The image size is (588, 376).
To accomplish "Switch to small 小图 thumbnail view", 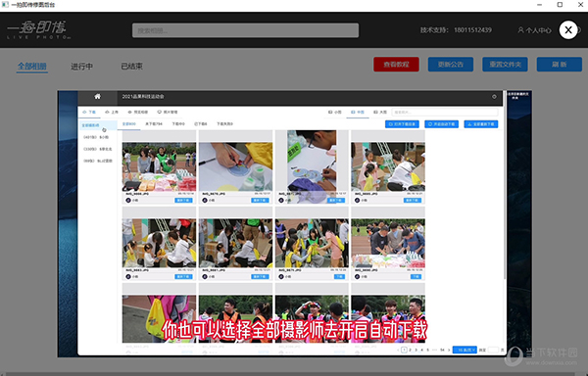I will click(335, 112).
